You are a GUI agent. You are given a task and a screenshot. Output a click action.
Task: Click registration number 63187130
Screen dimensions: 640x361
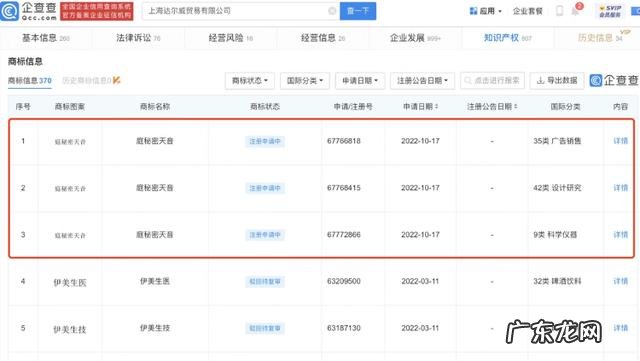click(344, 328)
